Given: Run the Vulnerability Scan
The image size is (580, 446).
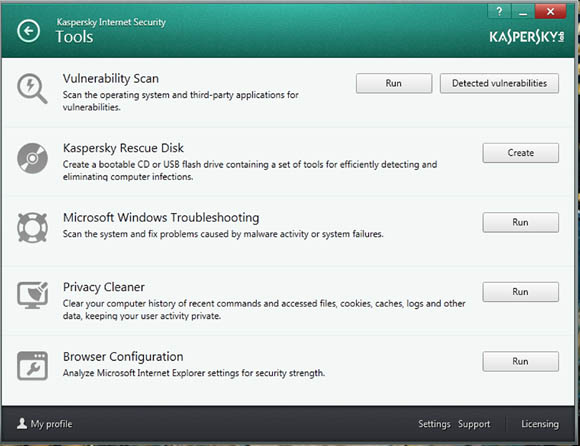Looking at the screenshot, I should (x=394, y=83).
